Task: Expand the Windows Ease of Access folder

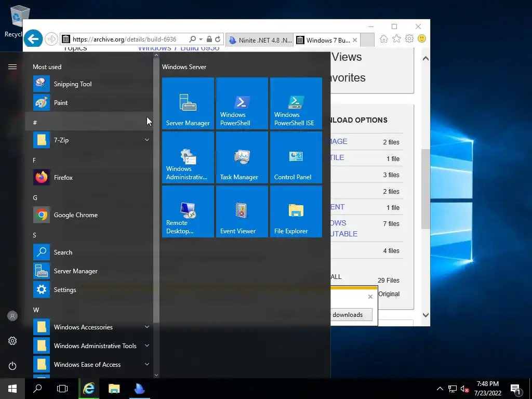Action: (89, 364)
